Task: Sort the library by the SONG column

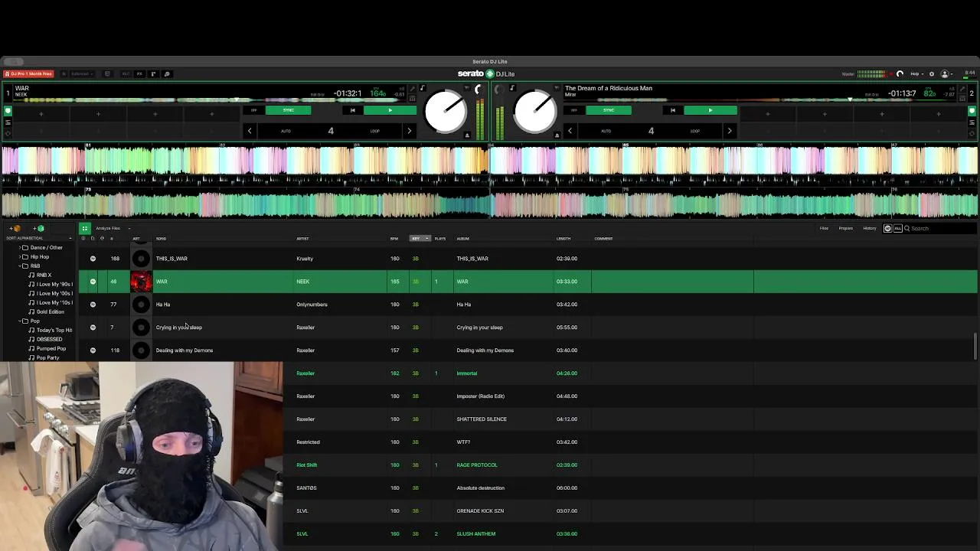Action: point(161,238)
